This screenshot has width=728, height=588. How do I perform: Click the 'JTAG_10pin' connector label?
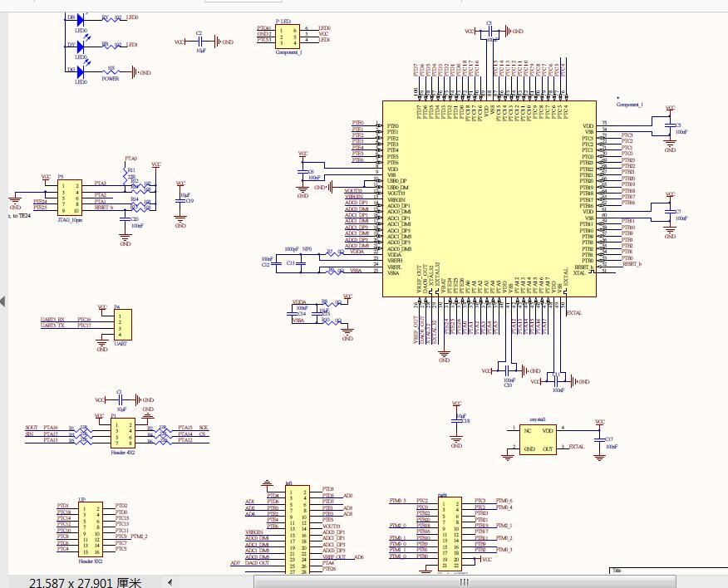70,220
